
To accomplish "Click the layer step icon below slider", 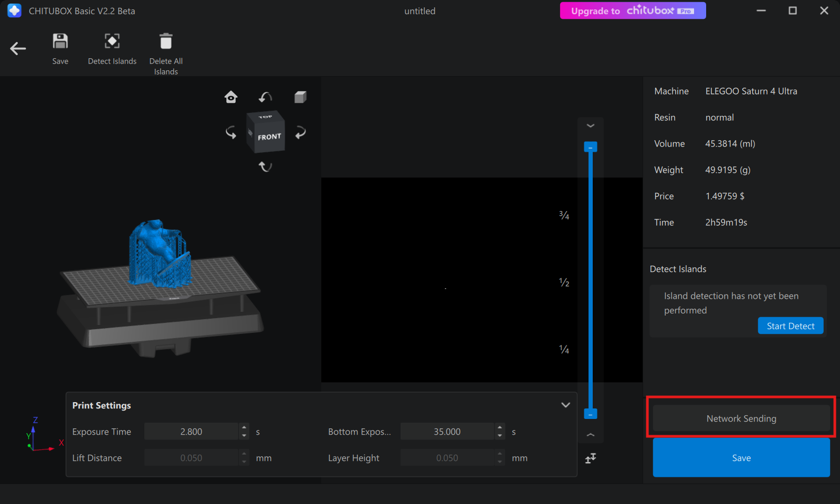I will pyautogui.click(x=591, y=458).
